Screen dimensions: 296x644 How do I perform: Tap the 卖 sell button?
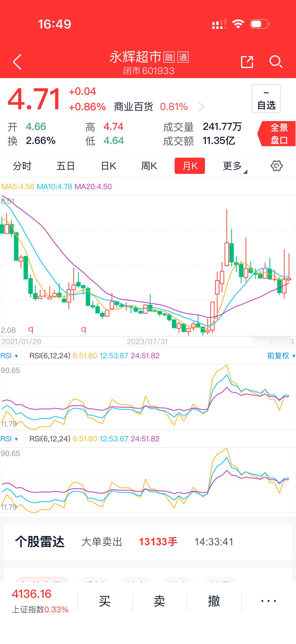tap(159, 601)
